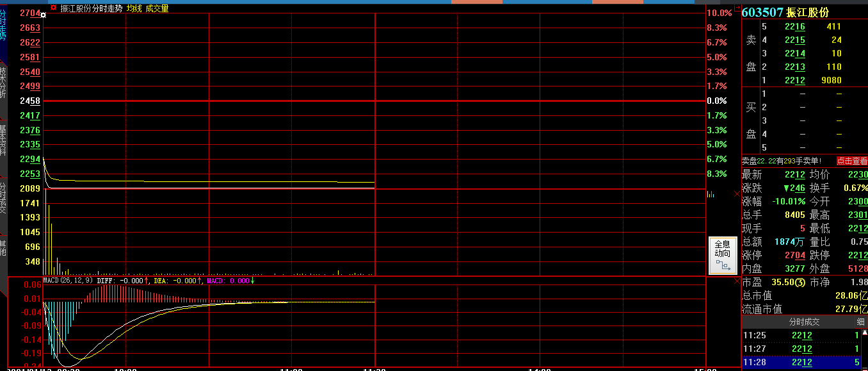The height and width of the screenshot is (371, 868).
Task: Click the scroll-up arrow in 分时成交 list
Action: pyautogui.click(x=864, y=333)
